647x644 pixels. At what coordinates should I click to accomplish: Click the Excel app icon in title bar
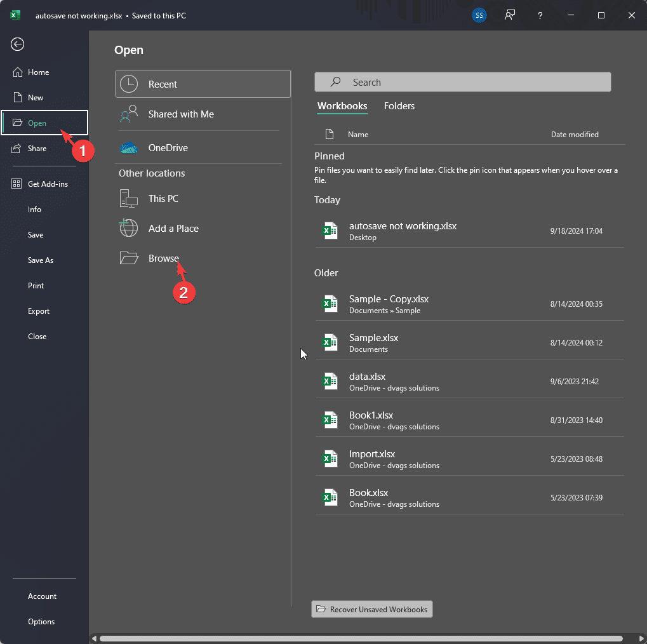(15, 16)
